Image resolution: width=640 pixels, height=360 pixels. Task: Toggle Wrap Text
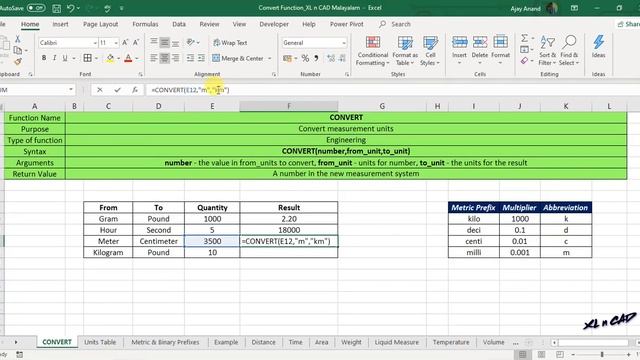coord(230,42)
